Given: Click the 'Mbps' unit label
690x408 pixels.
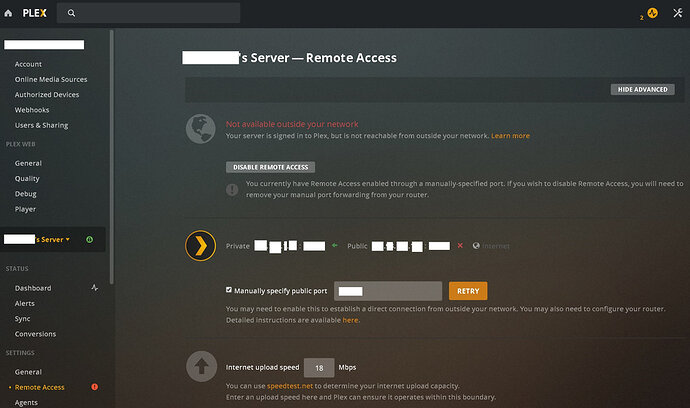Looking at the screenshot, I should 347,367.
